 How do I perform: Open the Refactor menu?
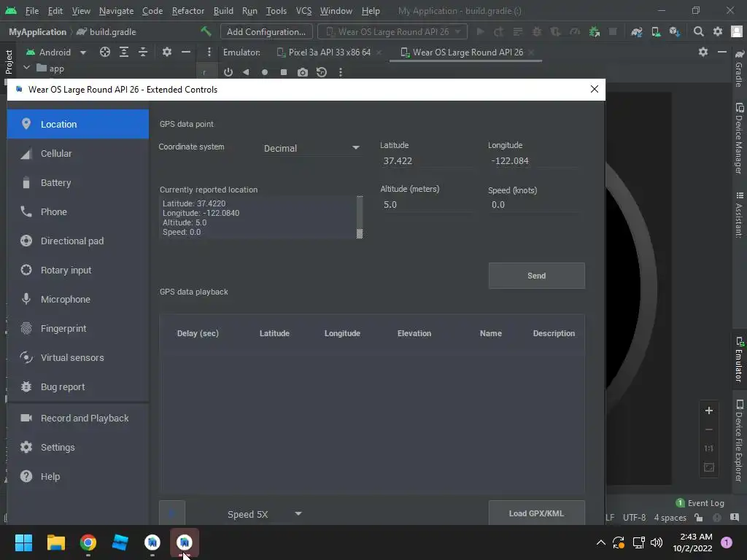pos(187,10)
